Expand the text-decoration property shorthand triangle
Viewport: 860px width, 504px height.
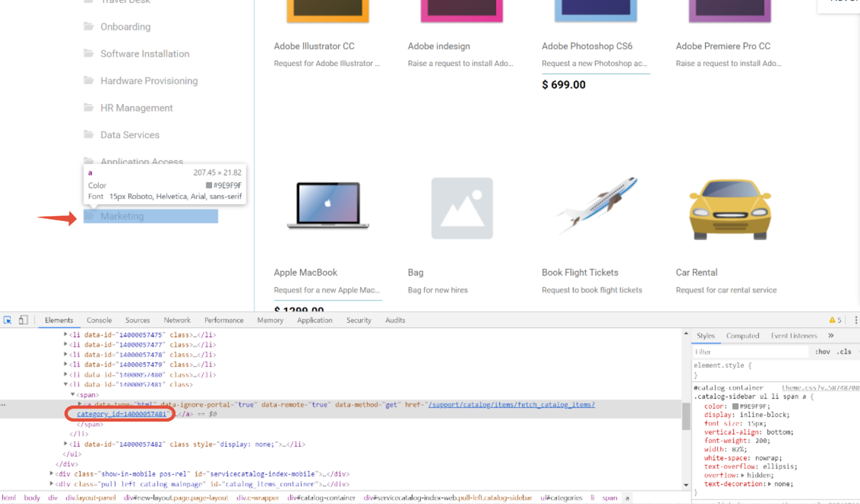(770, 484)
